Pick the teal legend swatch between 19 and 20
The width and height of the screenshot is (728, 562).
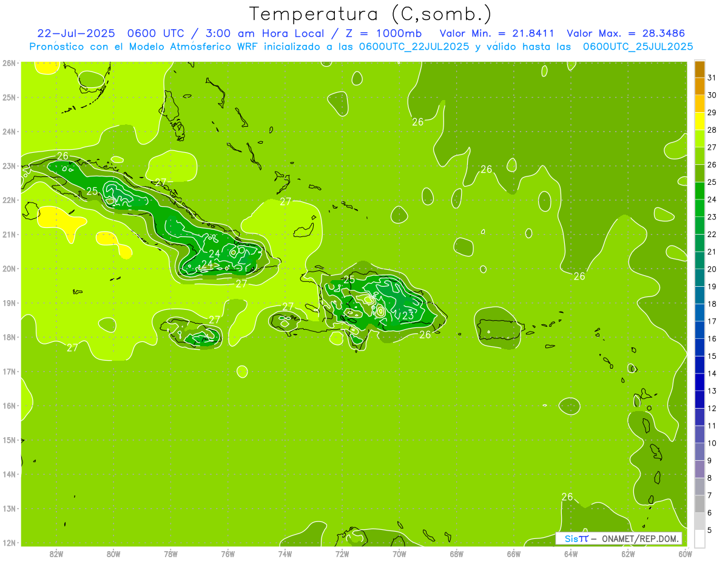[699, 278]
